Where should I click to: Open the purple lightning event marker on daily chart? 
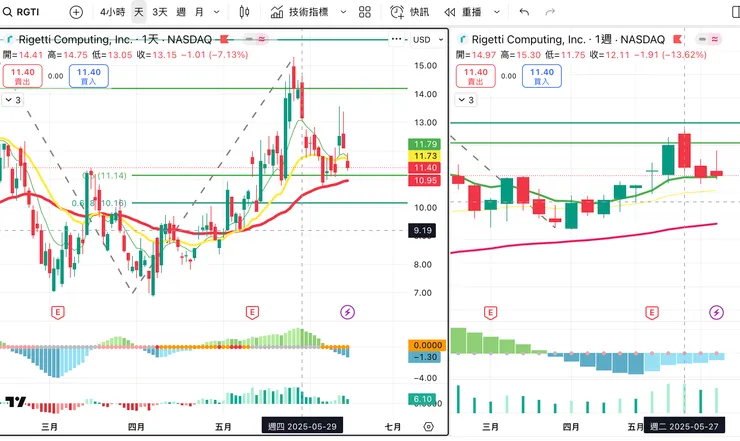(x=348, y=312)
